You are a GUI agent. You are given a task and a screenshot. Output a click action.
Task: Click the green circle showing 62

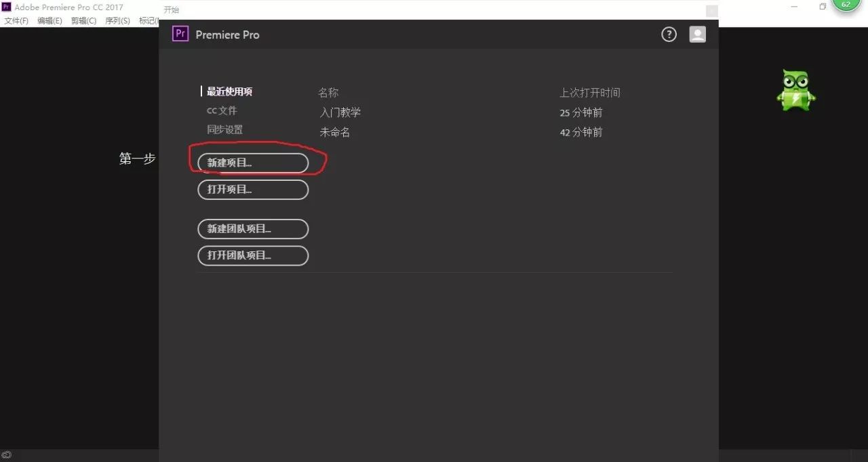[x=846, y=5]
